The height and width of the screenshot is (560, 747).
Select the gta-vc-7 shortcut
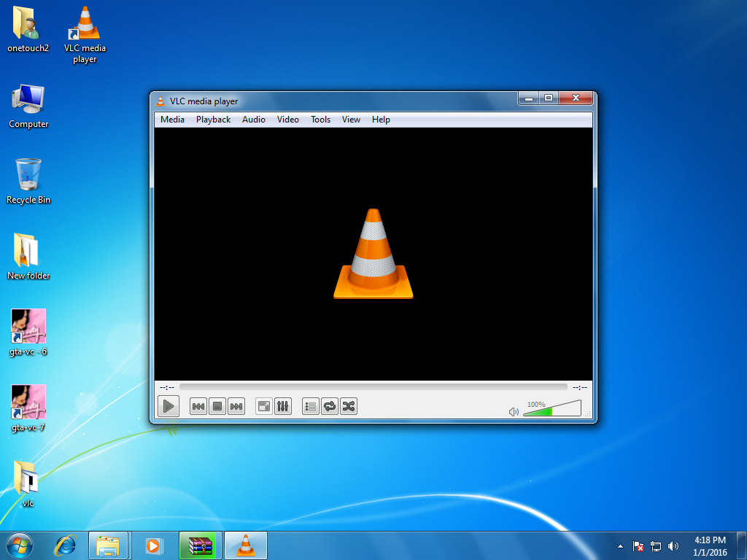28,408
